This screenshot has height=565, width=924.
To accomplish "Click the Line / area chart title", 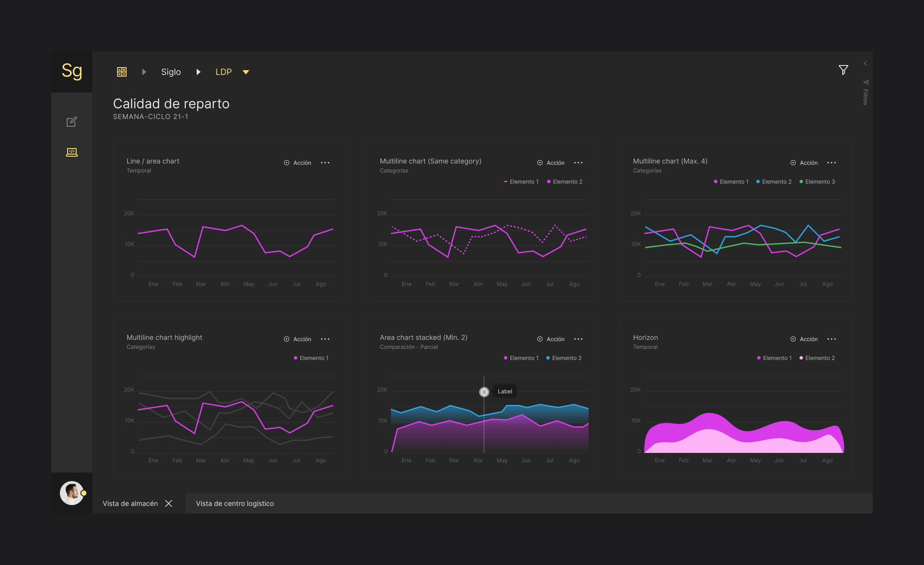I will (153, 161).
